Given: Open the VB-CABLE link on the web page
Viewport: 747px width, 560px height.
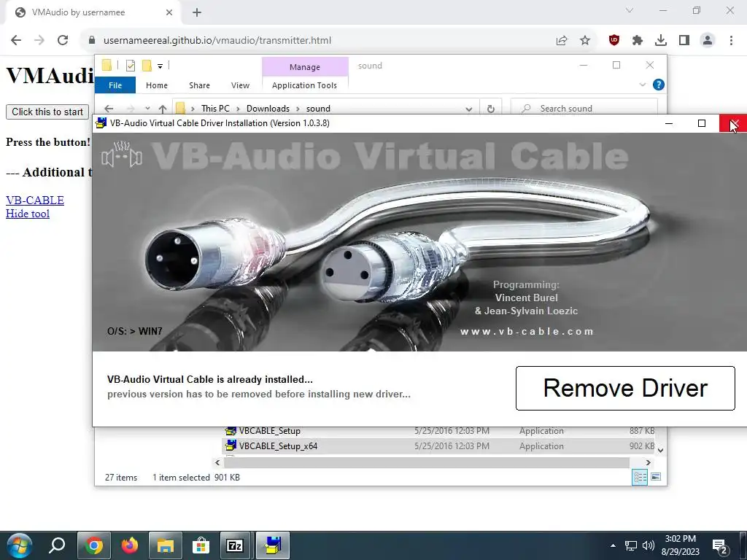Looking at the screenshot, I should [35, 200].
